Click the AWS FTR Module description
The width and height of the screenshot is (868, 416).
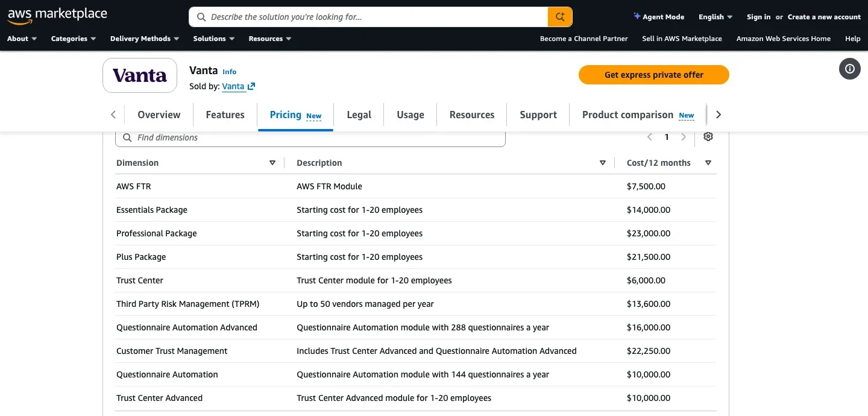coord(330,186)
